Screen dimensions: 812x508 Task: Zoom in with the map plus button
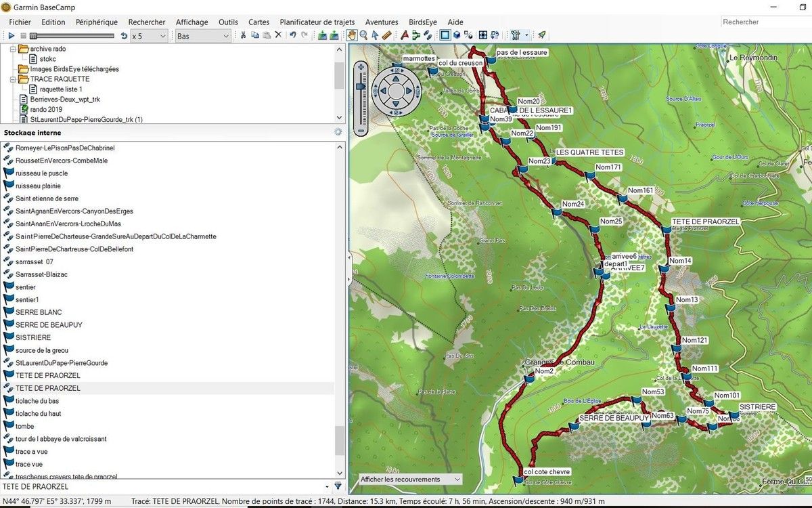[361, 67]
